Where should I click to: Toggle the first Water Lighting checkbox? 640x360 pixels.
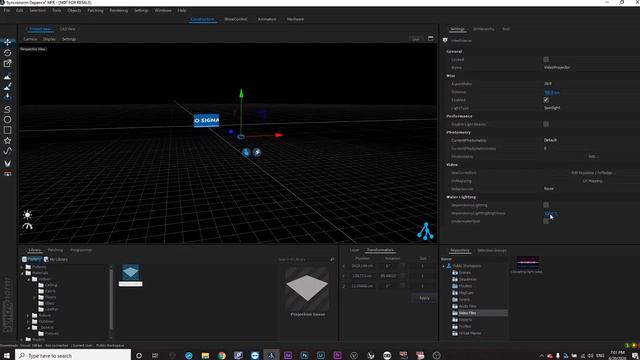(x=546, y=205)
